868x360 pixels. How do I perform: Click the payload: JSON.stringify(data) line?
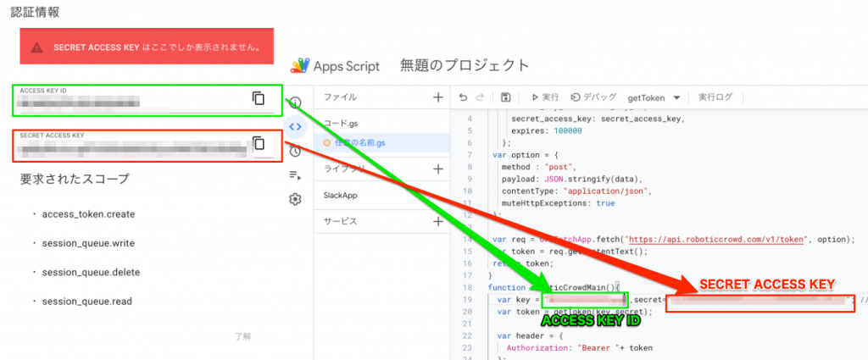coord(572,179)
